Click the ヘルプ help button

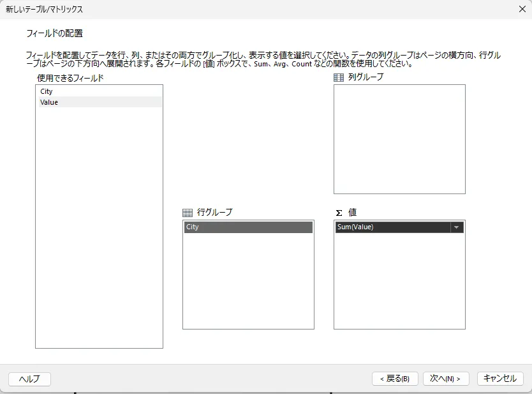[x=29, y=379]
